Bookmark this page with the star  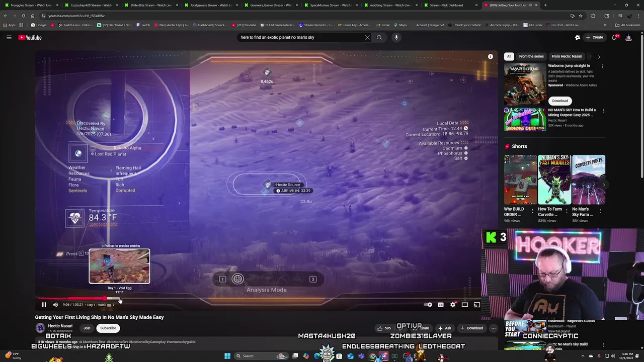tap(581, 16)
